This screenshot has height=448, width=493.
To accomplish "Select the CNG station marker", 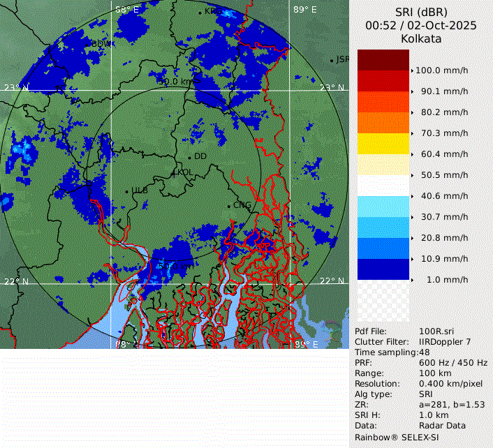I will [x=229, y=205].
